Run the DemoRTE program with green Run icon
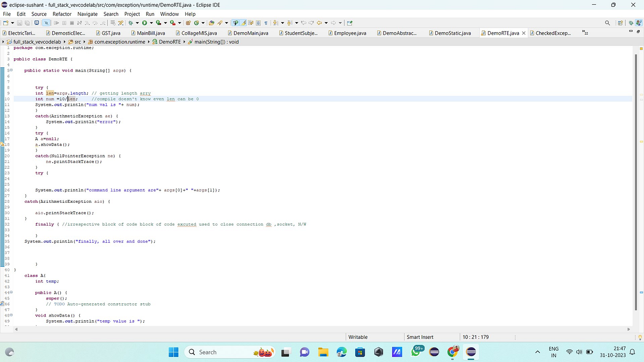644x362 pixels. click(x=144, y=23)
